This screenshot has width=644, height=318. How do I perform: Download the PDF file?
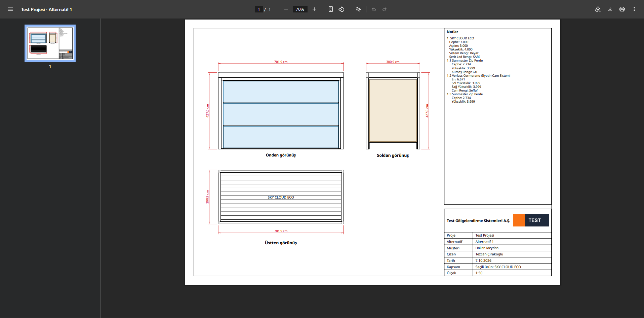coord(610,9)
